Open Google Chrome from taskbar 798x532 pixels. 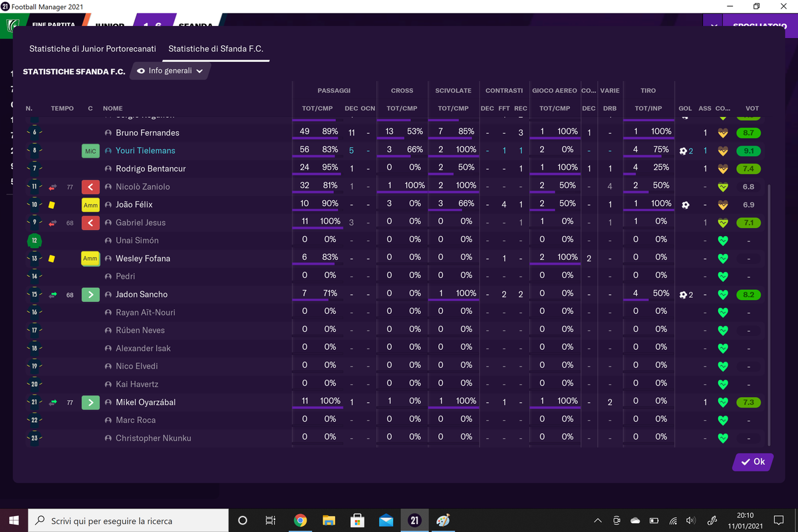pos(300,521)
